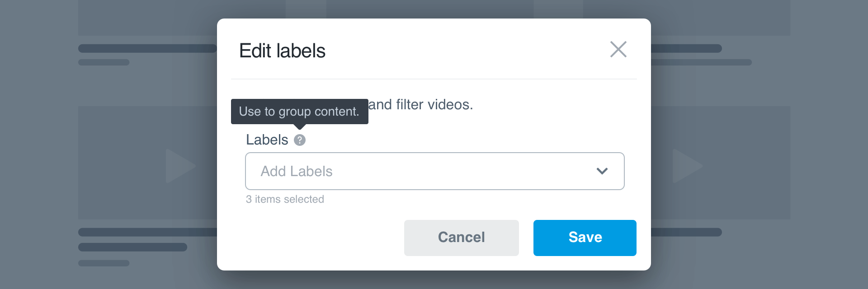Click the Labels help question mark icon
Screen dimensions: 868x289
click(x=300, y=140)
